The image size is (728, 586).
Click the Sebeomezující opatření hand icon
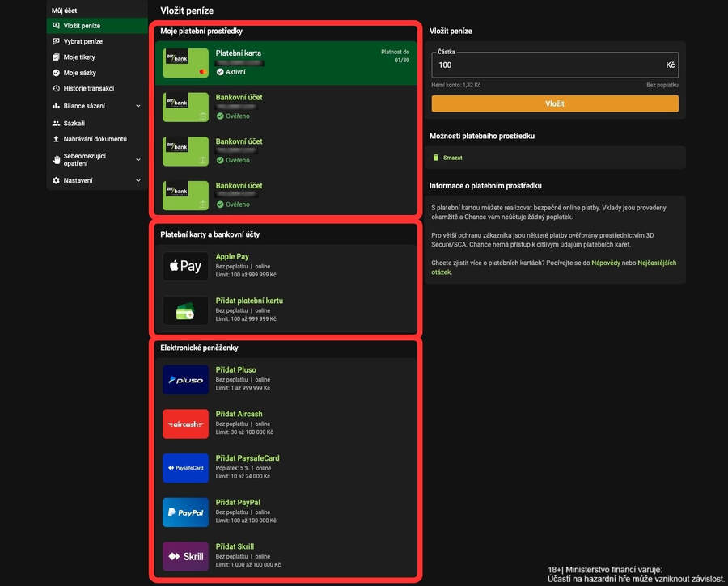tap(56, 159)
